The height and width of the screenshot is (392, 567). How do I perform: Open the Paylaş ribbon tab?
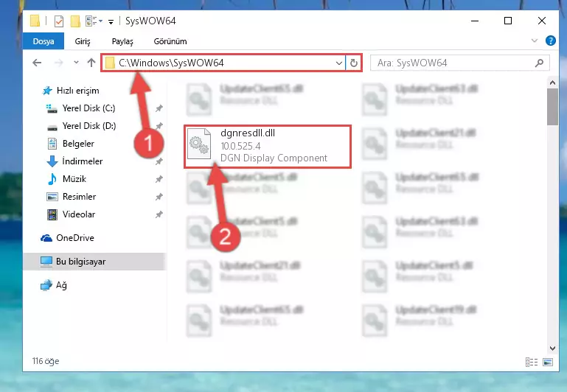pos(122,41)
